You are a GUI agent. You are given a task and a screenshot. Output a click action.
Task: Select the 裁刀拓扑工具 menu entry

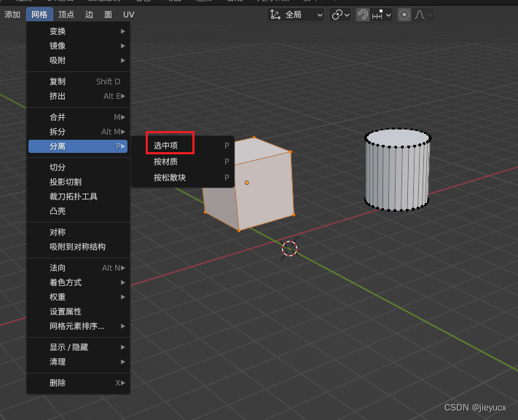[78, 197]
